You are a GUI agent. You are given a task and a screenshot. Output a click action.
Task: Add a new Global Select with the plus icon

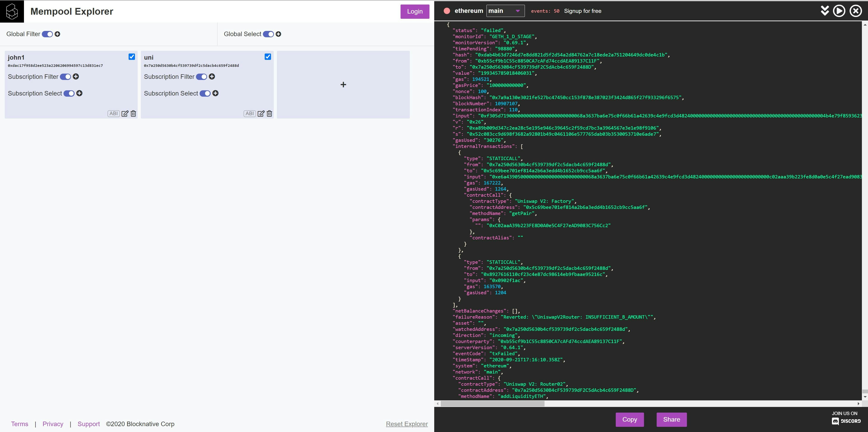click(278, 34)
